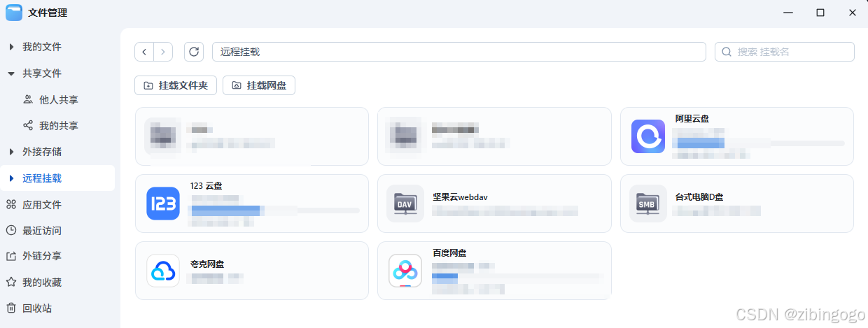The width and height of the screenshot is (868, 328).
Task: Click the 我的共享 share icon
Action: (28, 126)
